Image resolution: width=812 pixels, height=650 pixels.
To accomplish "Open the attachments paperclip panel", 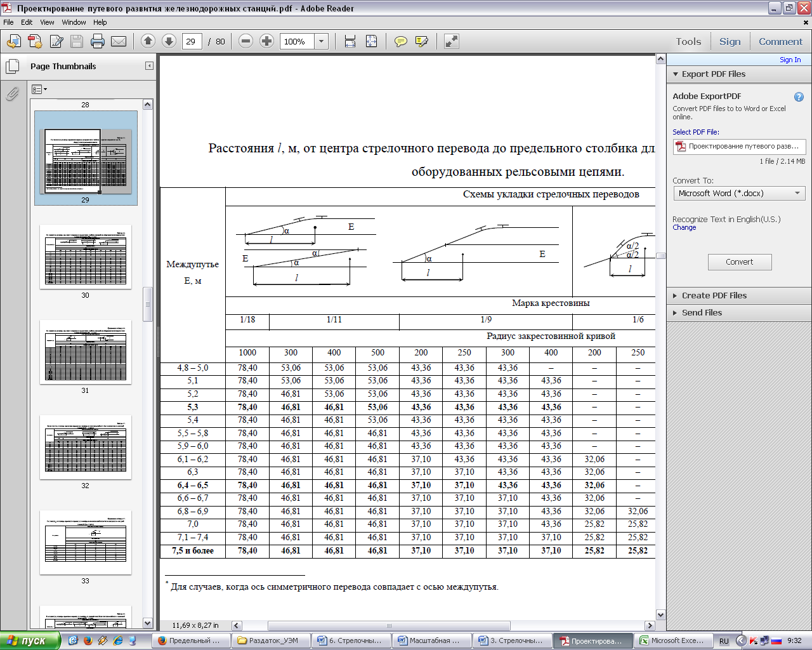I will pyautogui.click(x=12, y=94).
